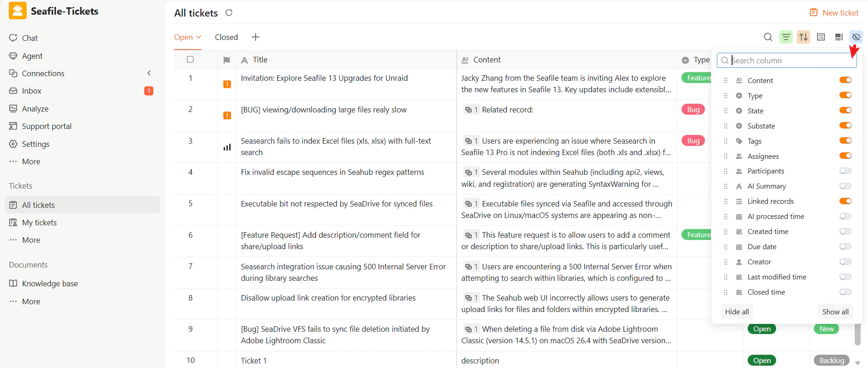Image resolution: width=868 pixels, height=368 pixels.
Task: Click the priority icon on row 2
Action: [x=227, y=116]
